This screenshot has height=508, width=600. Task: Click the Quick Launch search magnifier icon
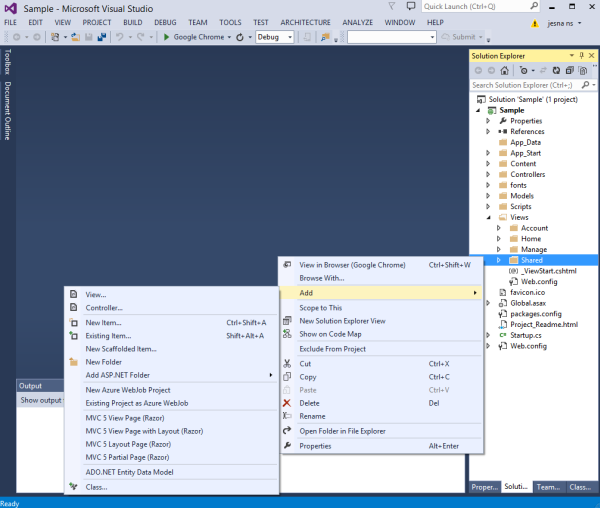click(534, 6)
